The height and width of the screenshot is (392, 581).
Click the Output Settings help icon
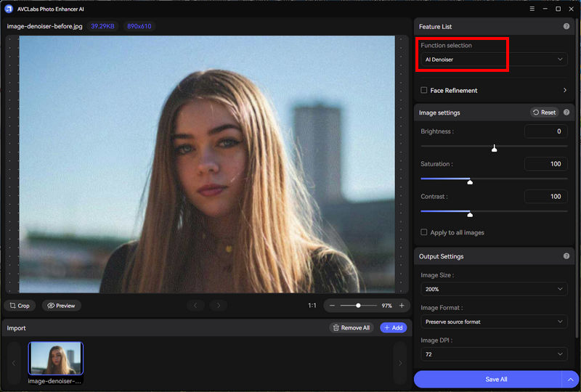[566, 256]
